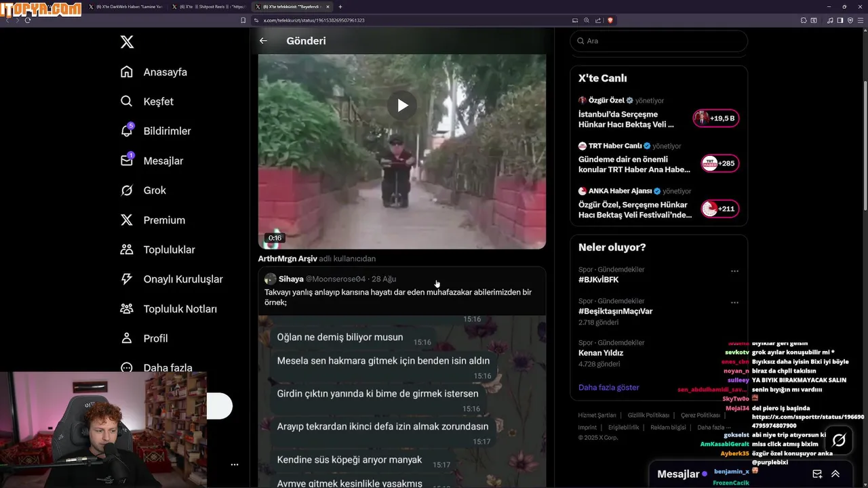
Task: Open a new browser tab
Action: click(x=340, y=7)
